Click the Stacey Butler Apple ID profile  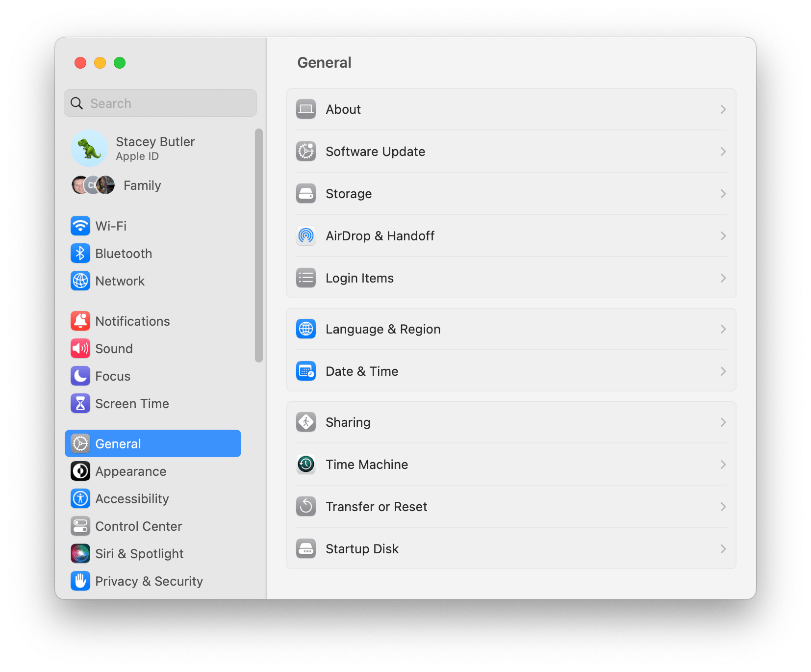pos(147,148)
